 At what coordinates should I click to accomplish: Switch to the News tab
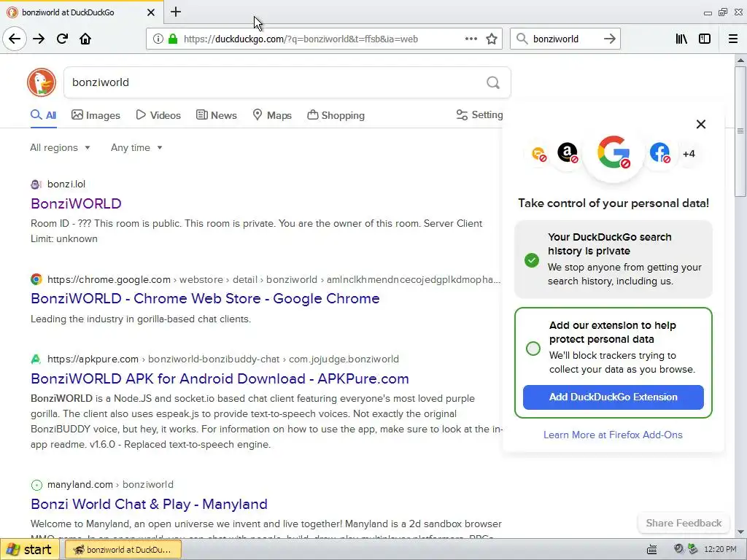pyautogui.click(x=216, y=115)
